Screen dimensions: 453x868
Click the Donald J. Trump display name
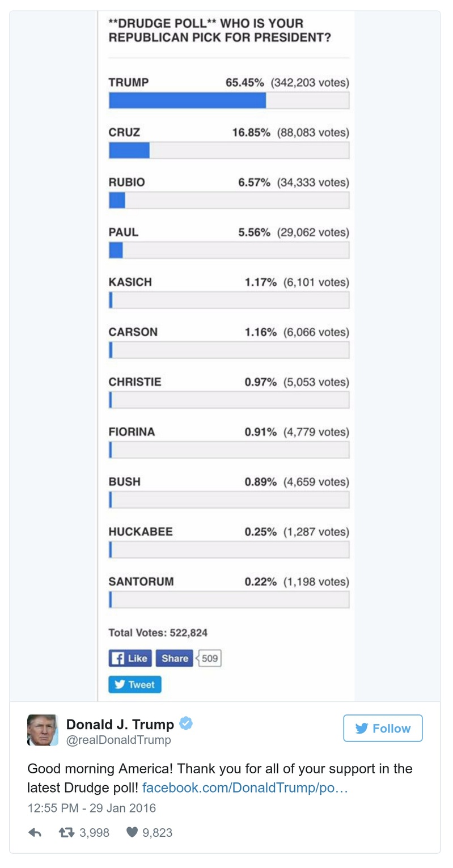click(120, 724)
